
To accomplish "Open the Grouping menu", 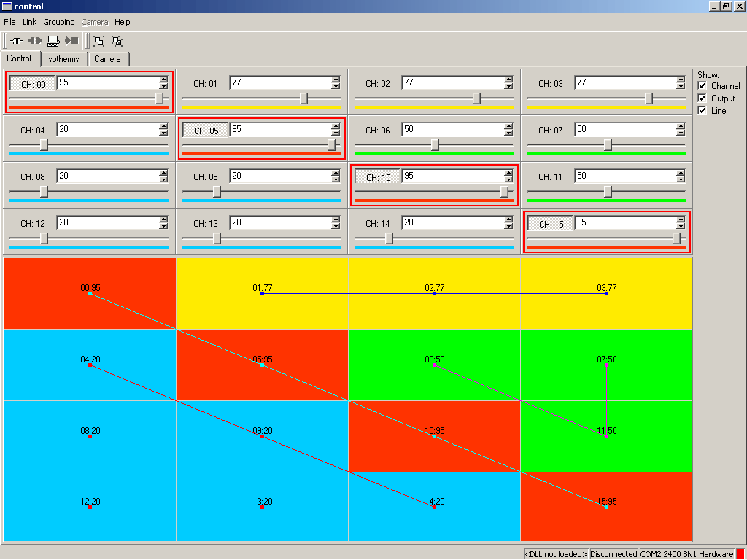I will [59, 22].
